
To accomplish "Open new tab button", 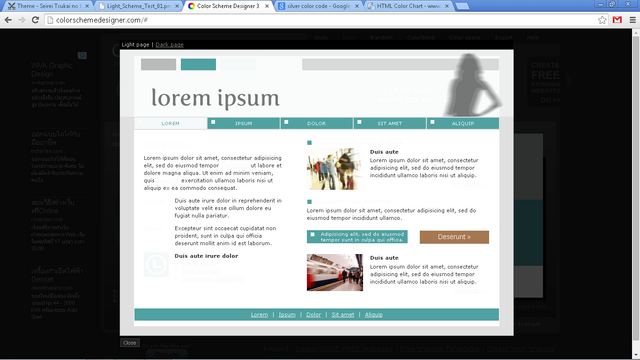I will (462, 6).
